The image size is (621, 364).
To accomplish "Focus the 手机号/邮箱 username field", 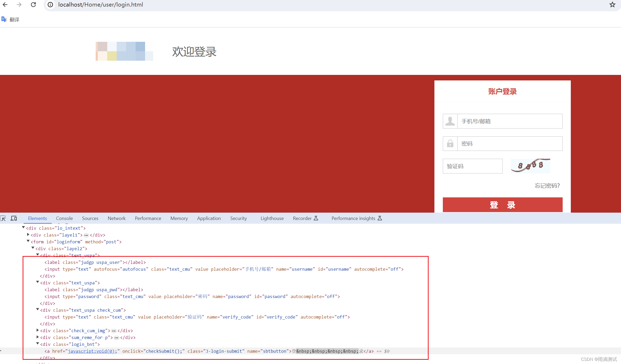I will (x=509, y=121).
